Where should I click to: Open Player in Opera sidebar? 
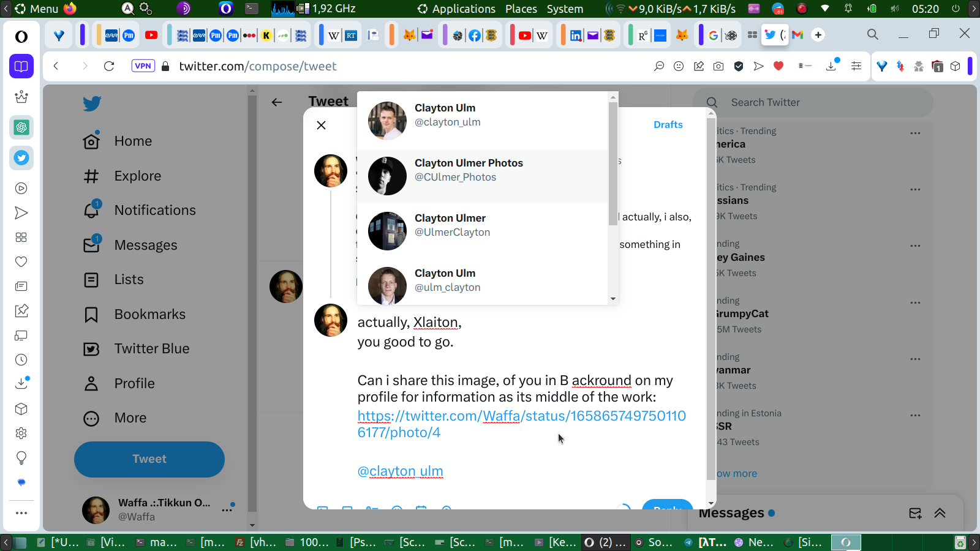coord(21,189)
